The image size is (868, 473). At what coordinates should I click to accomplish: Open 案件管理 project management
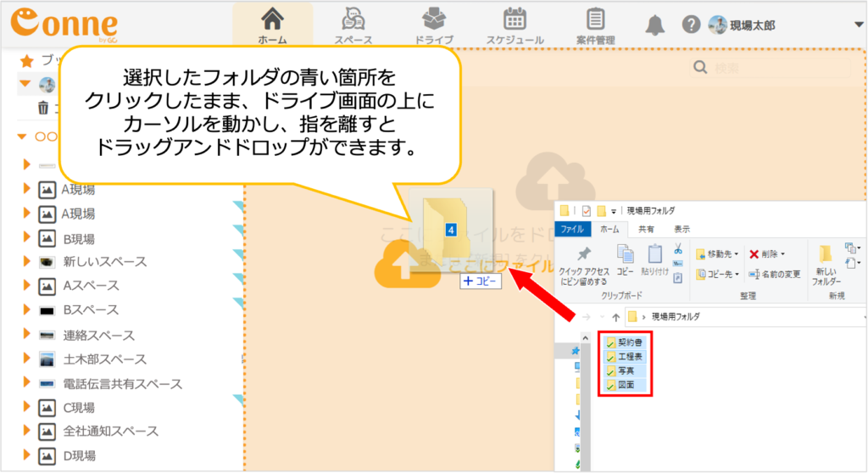(595, 24)
